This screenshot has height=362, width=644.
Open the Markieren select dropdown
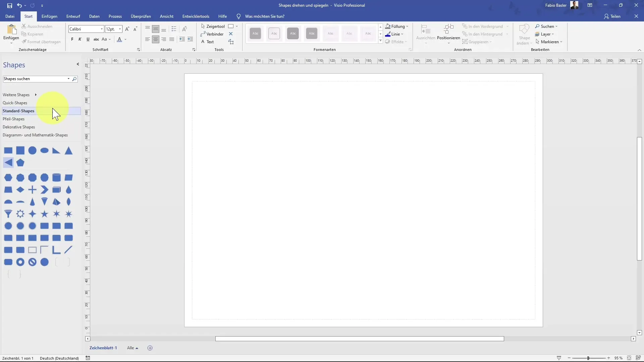coord(549,42)
